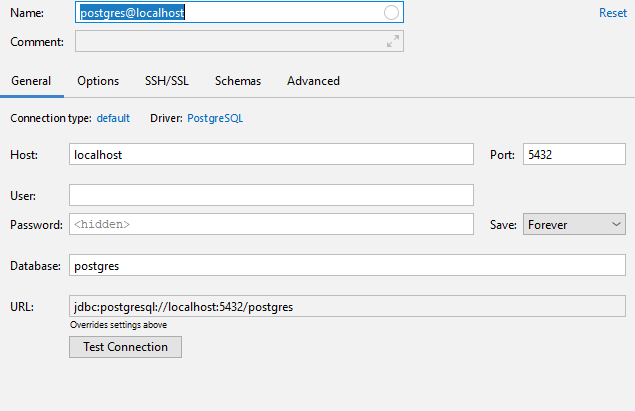Click the JDBC URL field
The height and width of the screenshot is (411, 635).
point(347,307)
